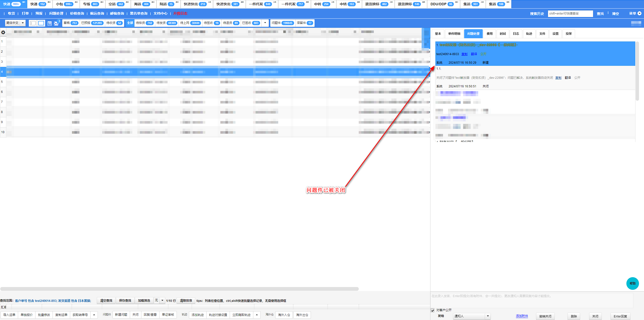
Task: Open the grid column settings gear
Action: 3,32
